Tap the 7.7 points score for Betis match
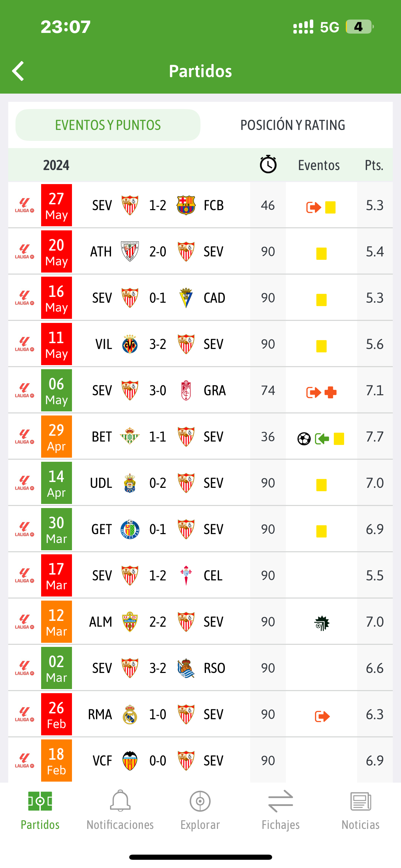 tap(375, 437)
